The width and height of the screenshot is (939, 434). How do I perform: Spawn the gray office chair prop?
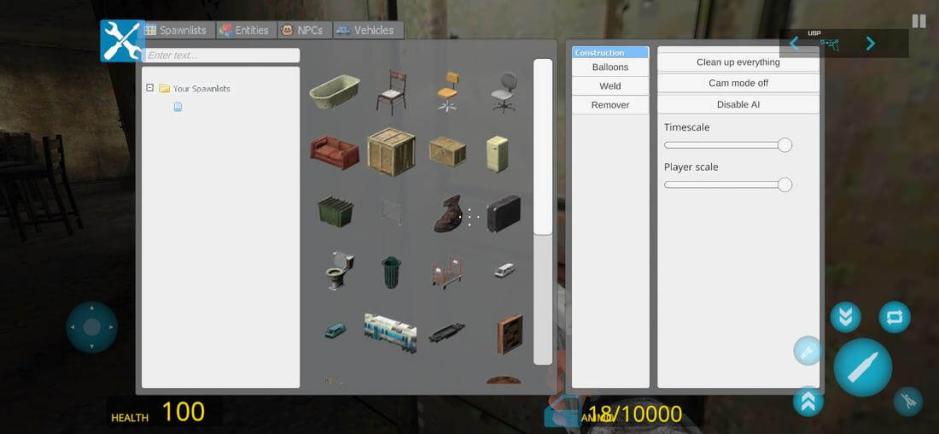504,92
